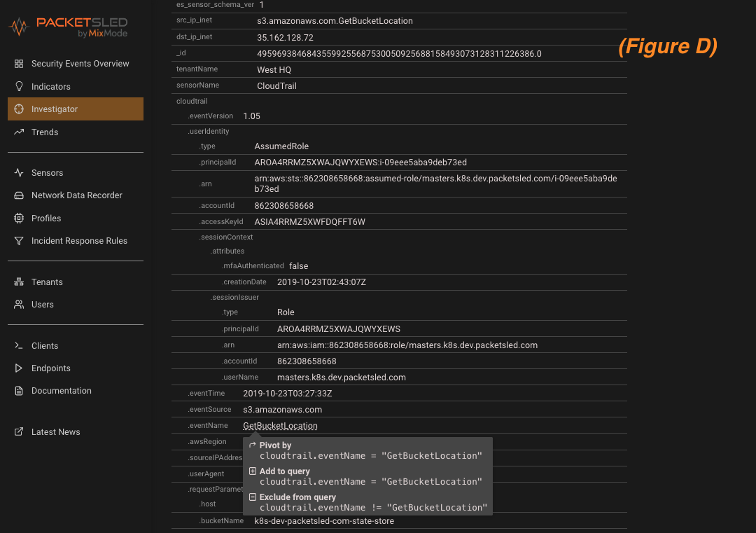Image resolution: width=756 pixels, height=533 pixels.
Task: Click the Latest News external link icon
Action: [19, 431]
